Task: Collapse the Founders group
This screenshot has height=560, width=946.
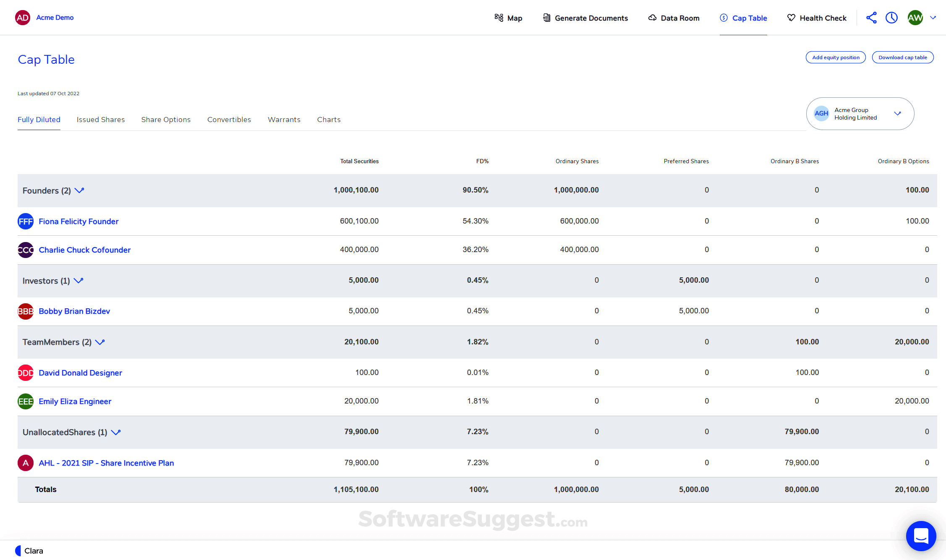Action: pos(79,190)
